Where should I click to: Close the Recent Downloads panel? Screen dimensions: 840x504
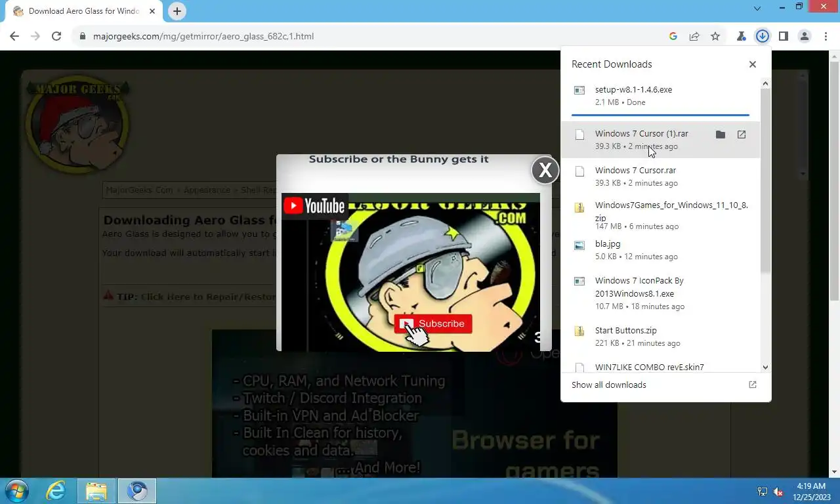click(753, 64)
